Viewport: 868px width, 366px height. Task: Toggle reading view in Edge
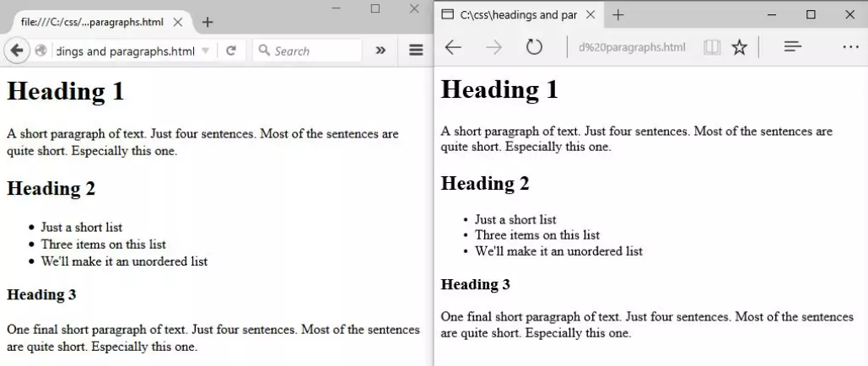712,47
